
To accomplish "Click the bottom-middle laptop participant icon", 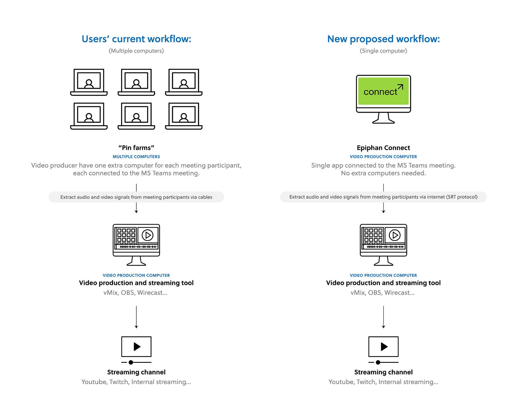I will click(136, 116).
